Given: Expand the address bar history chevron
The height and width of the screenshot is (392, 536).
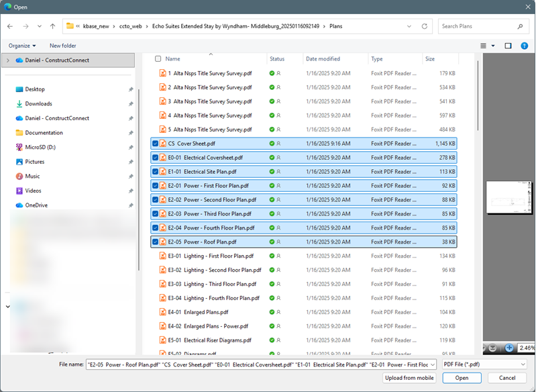Looking at the screenshot, I should coord(409,26).
